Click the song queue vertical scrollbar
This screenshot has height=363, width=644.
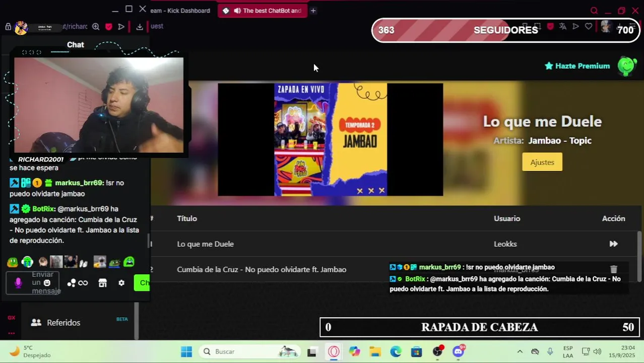point(639,256)
